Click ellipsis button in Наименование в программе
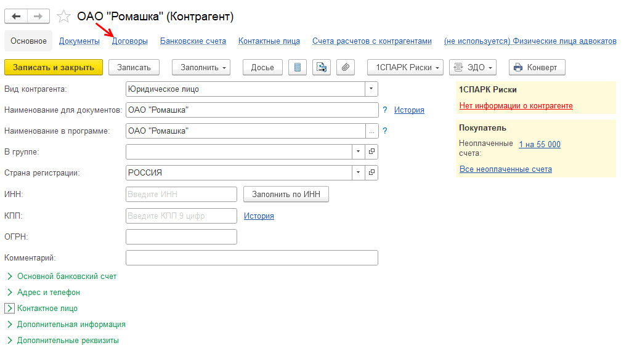This screenshot has width=629, height=364. [x=371, y=131]
